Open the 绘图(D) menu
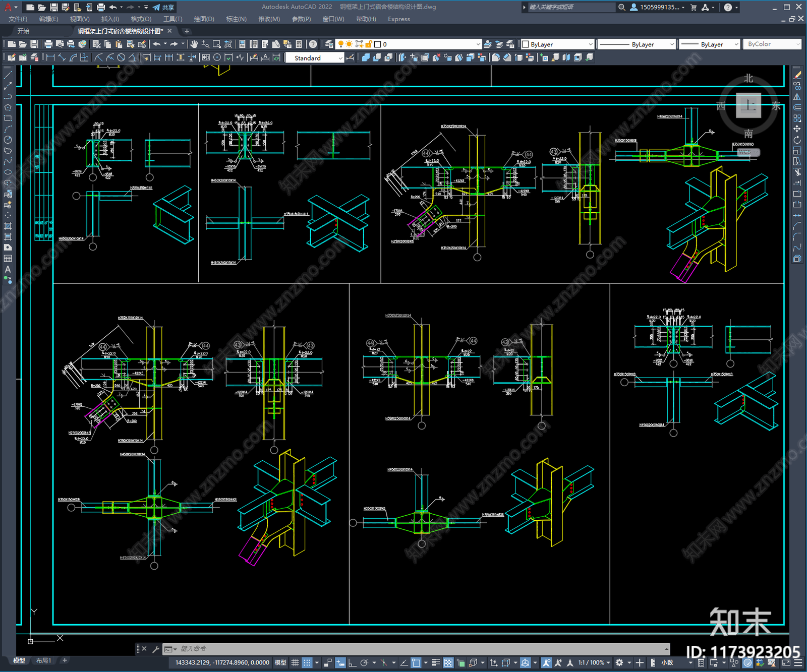 (x=204, y=19)
